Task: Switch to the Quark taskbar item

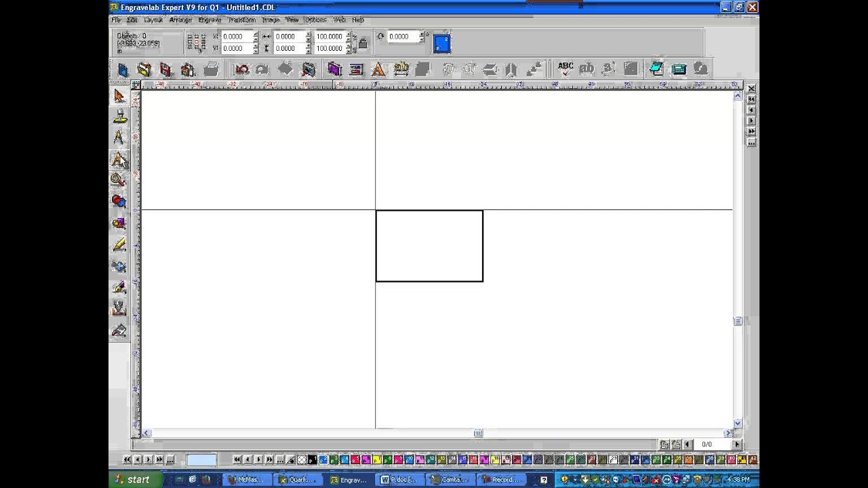Action: click(x=298, y=480)
